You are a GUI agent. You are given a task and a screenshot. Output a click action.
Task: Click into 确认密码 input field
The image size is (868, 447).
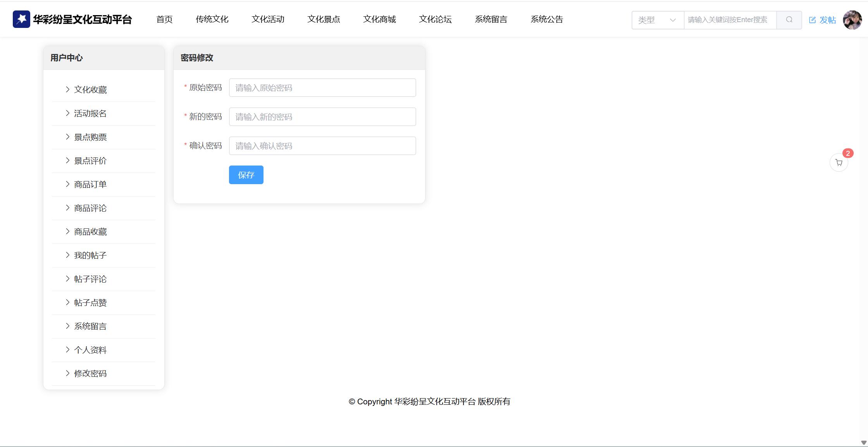click(322, 146)
